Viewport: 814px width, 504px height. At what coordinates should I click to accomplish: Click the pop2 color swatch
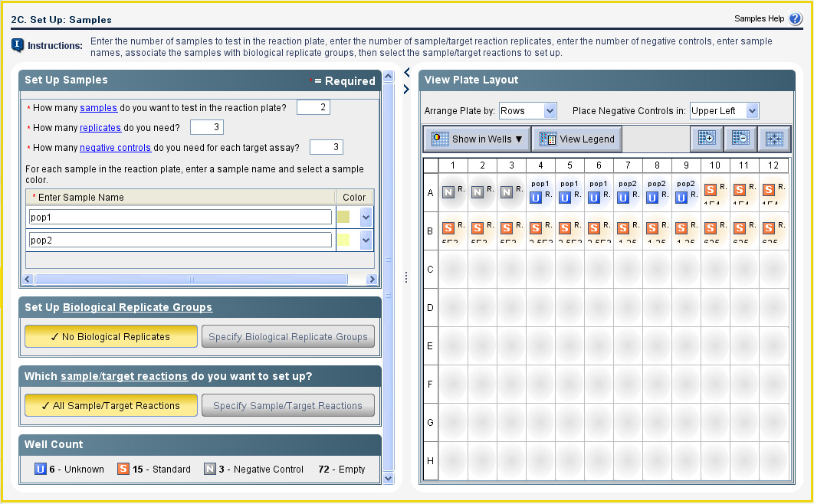coord(343,241)
